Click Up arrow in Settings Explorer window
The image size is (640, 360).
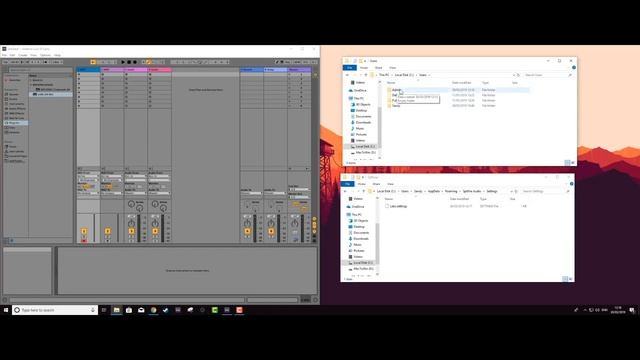coord(364,191)
